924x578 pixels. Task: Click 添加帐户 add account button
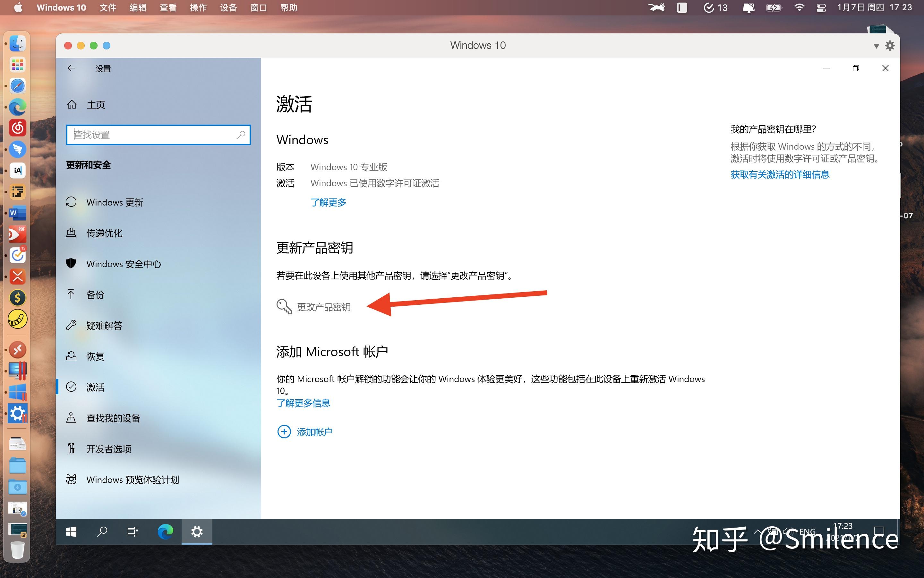point(305,432)
